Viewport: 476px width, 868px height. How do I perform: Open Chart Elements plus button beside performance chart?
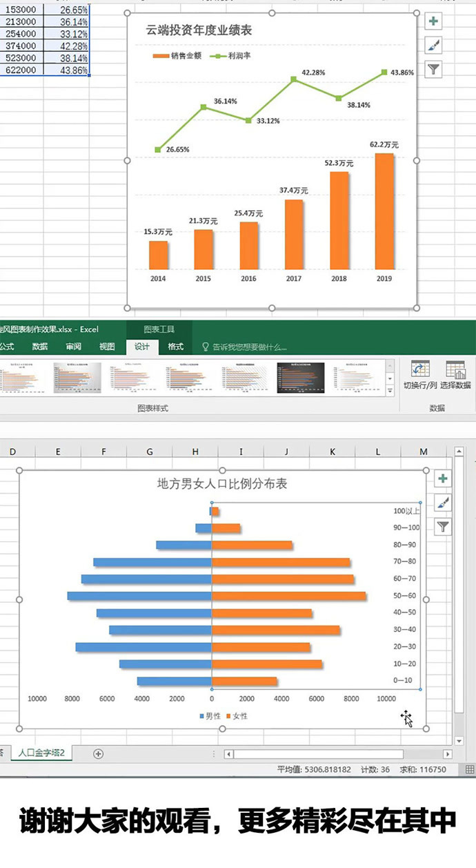pos(433,22)
